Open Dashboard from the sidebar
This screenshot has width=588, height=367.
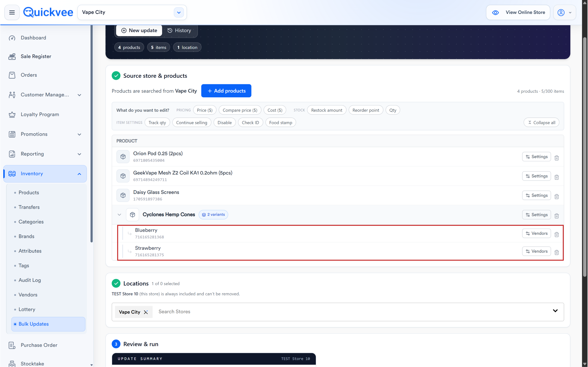point(33,38)
